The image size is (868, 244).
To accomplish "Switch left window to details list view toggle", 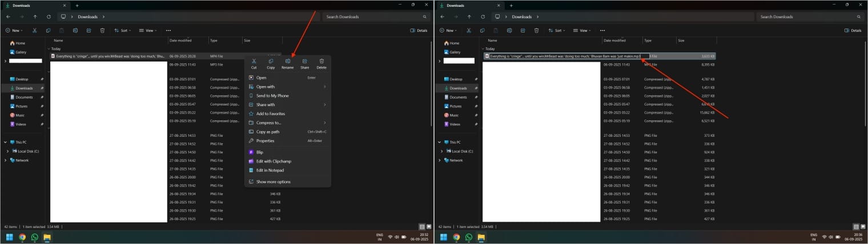I will point(422,226).
